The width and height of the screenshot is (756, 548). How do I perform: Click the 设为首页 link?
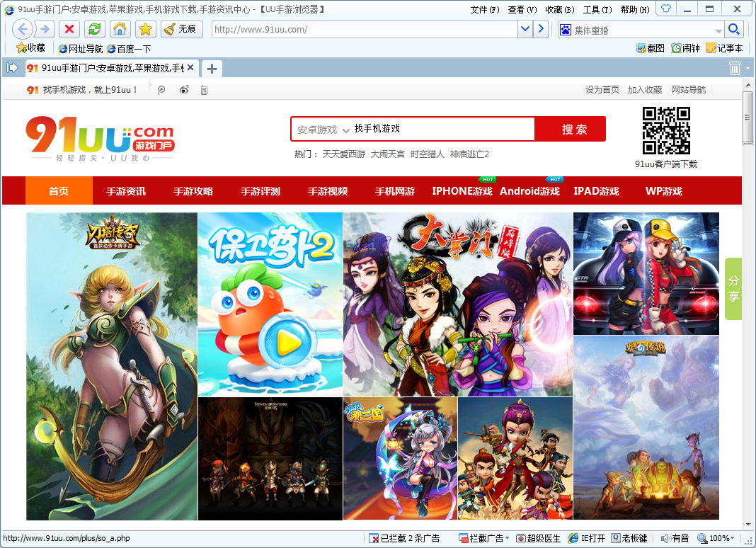(x=602, y=90)
